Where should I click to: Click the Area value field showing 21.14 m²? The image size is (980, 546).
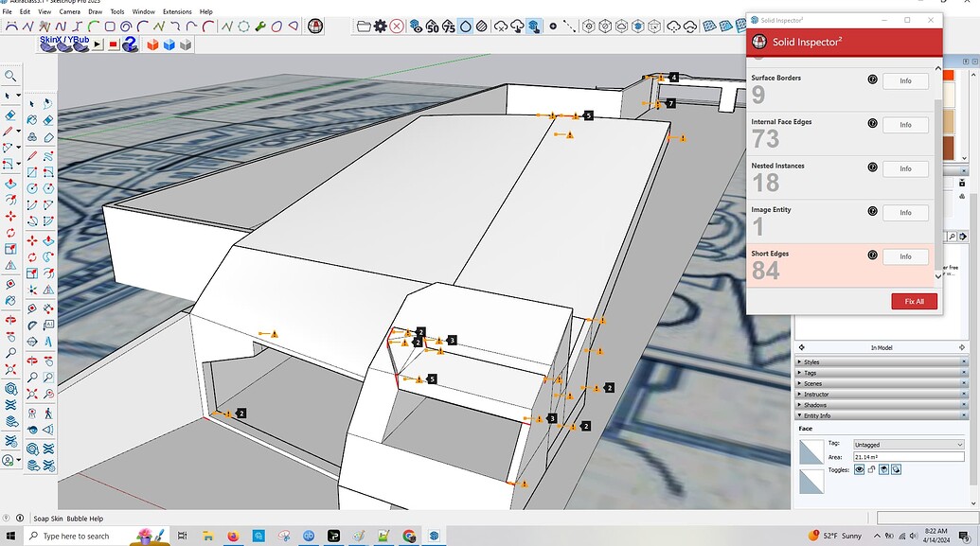click(x=909, y=457)
